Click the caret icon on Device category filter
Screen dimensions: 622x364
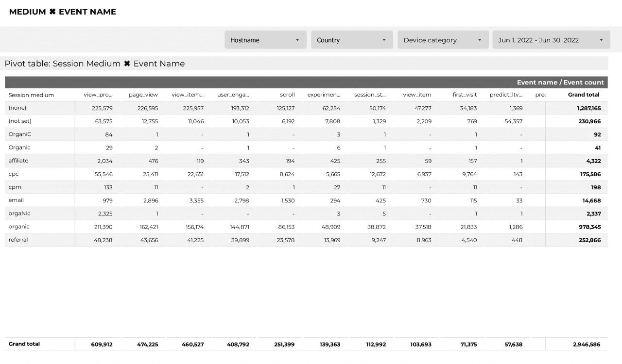[479, 40]
